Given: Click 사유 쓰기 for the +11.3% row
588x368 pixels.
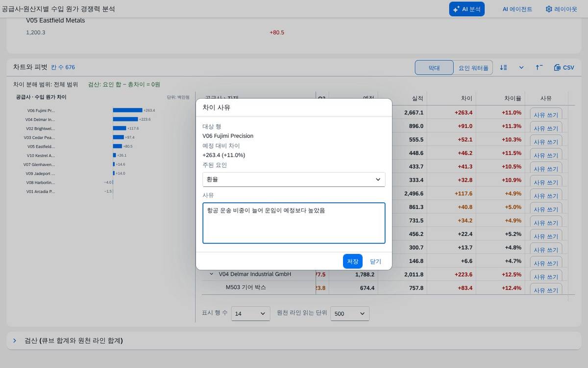Looking at the screenshot, I should 546,128.
